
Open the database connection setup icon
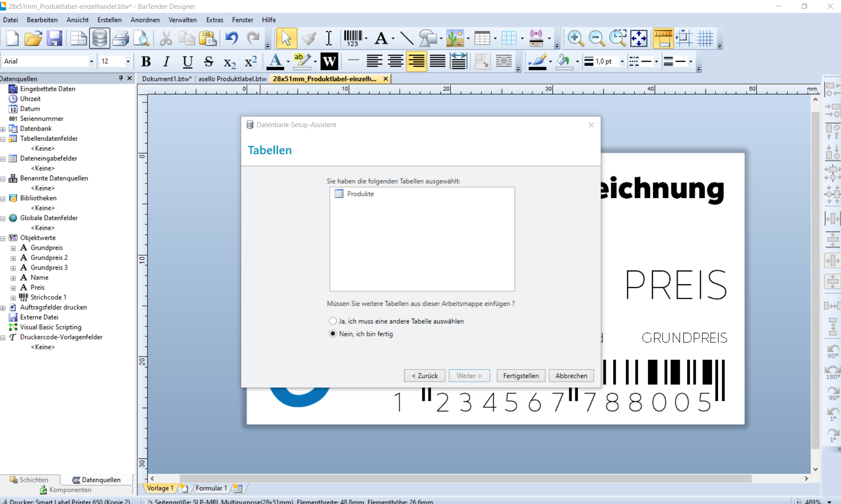click(x=99, y=38)
